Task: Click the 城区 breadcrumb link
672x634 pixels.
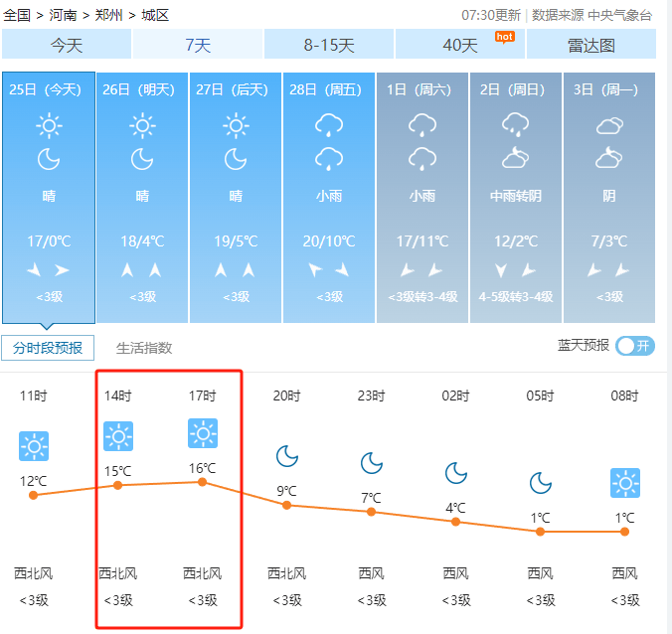Action: 155,16
